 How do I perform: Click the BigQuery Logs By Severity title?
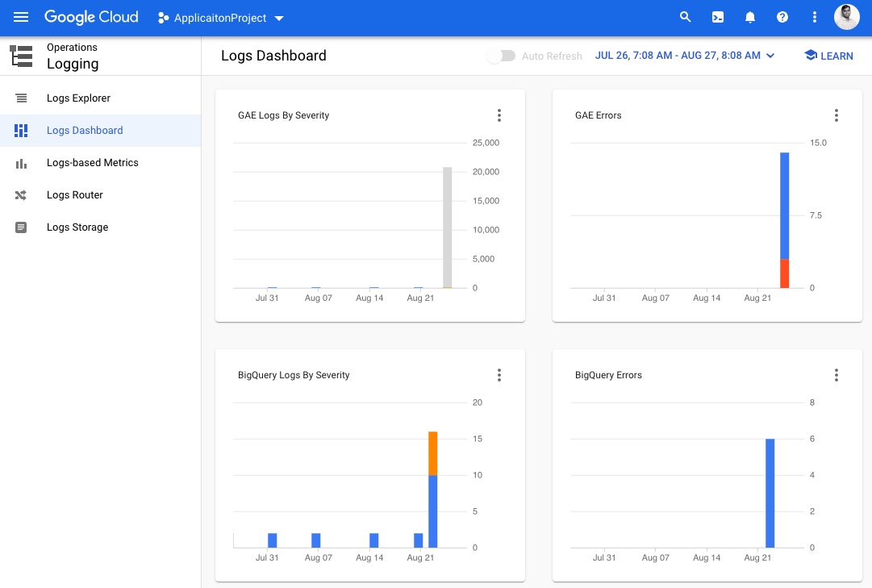tap(294, 375)
